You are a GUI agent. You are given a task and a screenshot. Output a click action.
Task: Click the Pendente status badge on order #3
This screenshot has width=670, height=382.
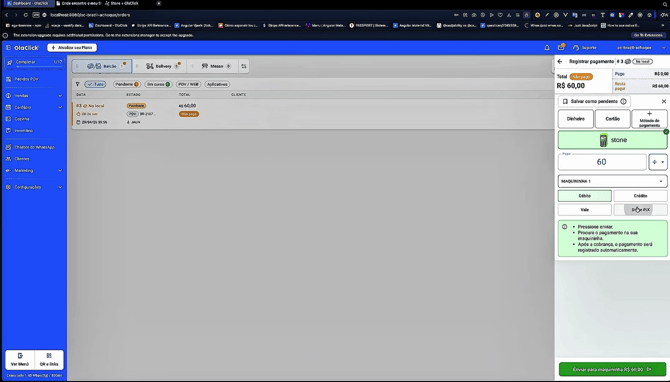(136, 106)
